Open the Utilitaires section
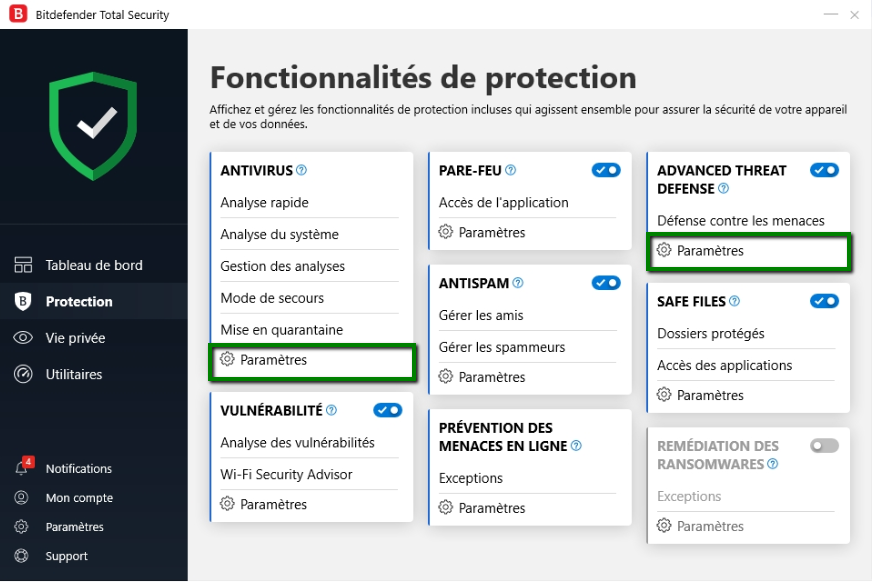 point(73,374)
